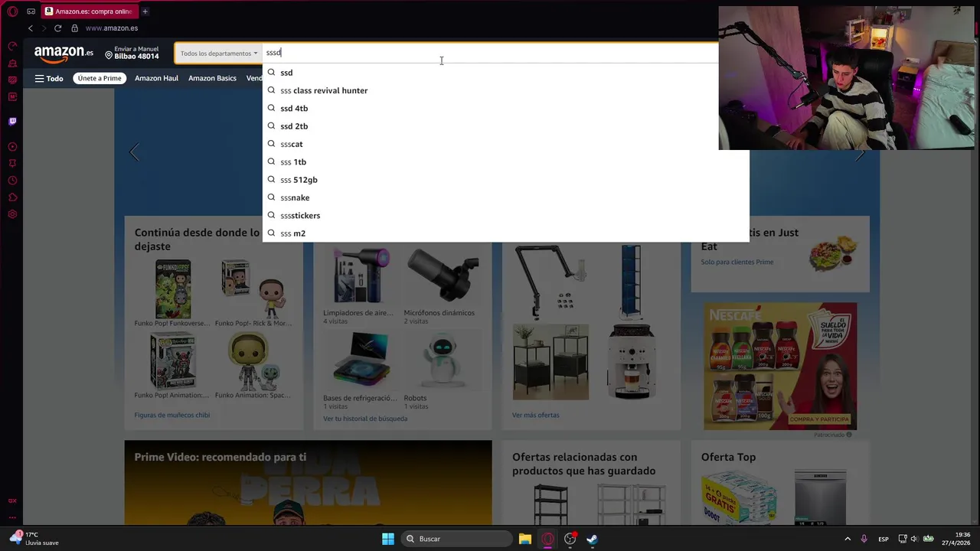980x551 pixels.
Task: Click the microphone icon in system tray
Action: (x=864, y=539)
